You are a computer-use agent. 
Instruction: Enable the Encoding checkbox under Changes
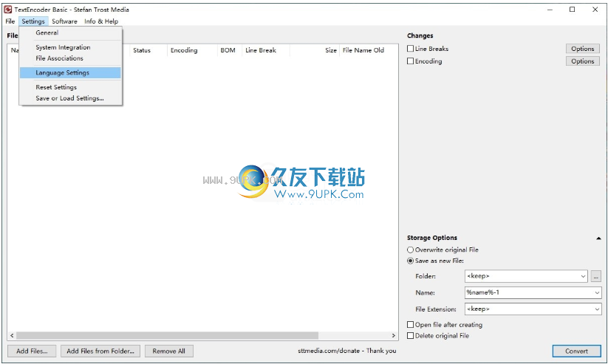click(x=410, y=61)
